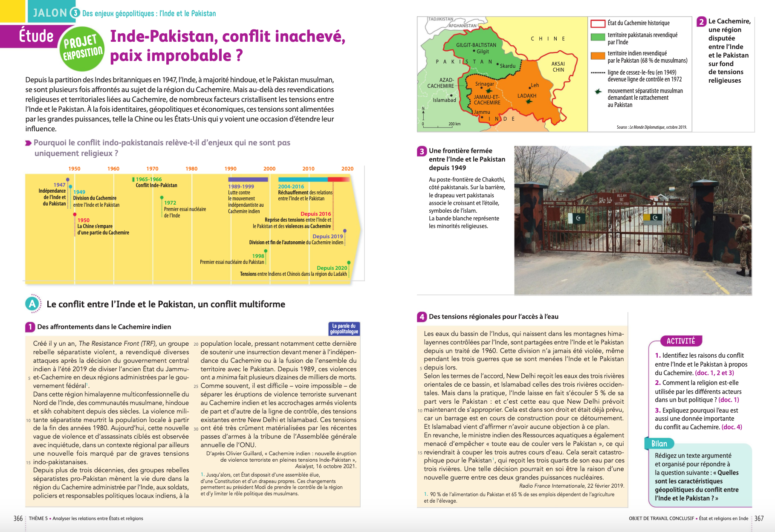Click the (doc. 4) reference in question 3
Image resolution: width=775 pixels, height=532 pixels.
(x=732, y=427)
